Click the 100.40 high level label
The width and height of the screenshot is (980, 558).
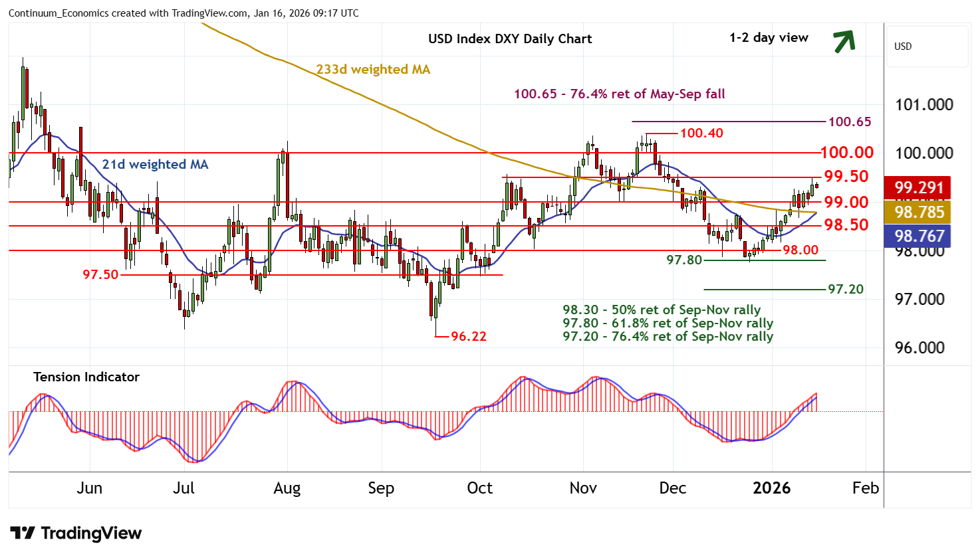(701, 133)
